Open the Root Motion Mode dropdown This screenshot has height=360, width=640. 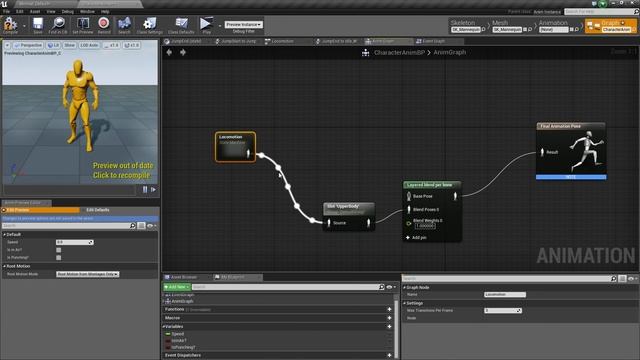click(x=87, y=274)
